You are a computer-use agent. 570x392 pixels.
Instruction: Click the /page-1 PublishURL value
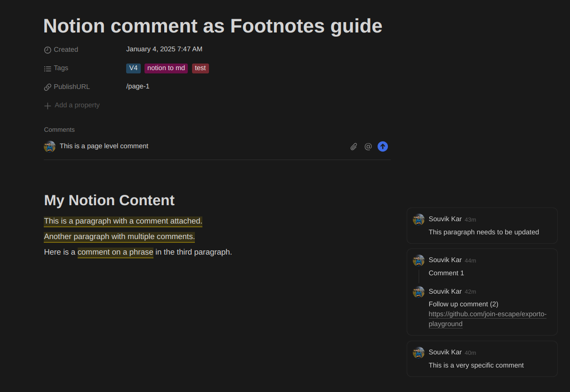coord(137,87)
